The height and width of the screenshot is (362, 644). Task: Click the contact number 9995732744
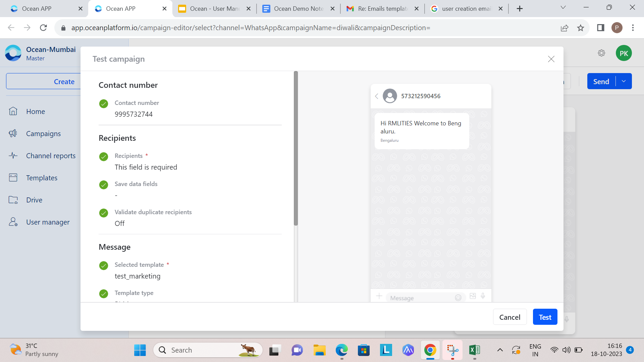pyautogui.click(x=133, y=114)
